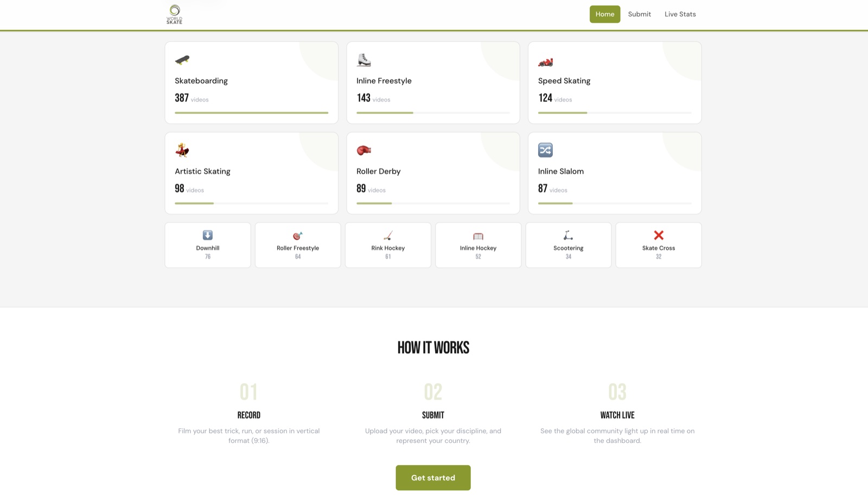Click the Roller Derby progress bar
The width and height of the screenshot is (868, 502).
coord(433,204)
